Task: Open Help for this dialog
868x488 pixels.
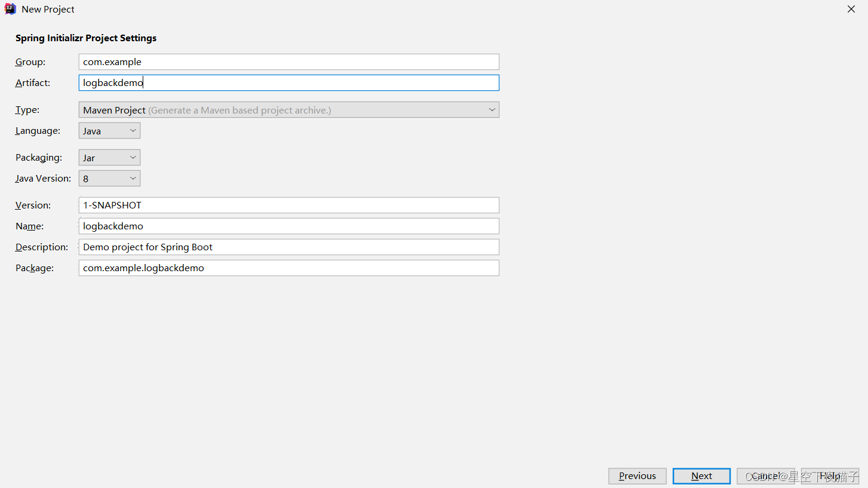Action: [830, 476]
